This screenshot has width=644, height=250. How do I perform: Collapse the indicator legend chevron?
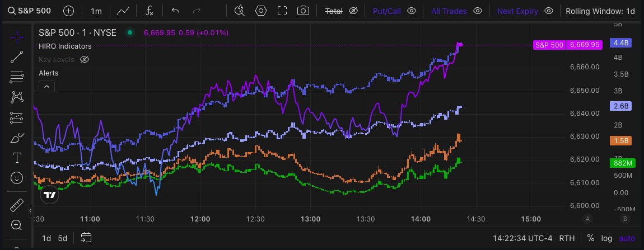47,86
